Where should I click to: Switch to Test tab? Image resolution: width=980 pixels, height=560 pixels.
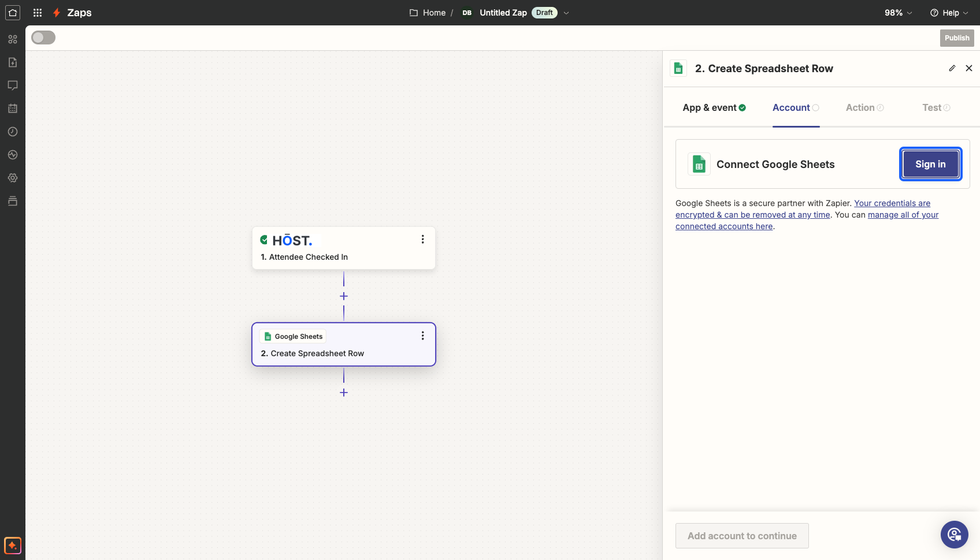coord(936,107)
